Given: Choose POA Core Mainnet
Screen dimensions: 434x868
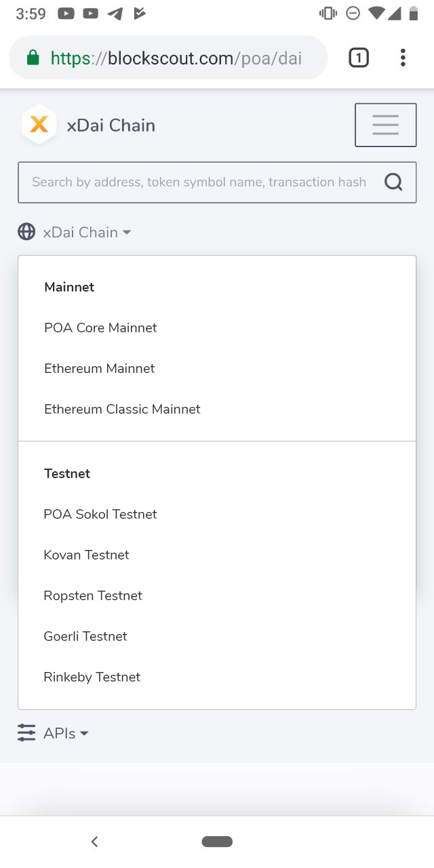Looking at the screenshot, I should (x=100, y=328).
